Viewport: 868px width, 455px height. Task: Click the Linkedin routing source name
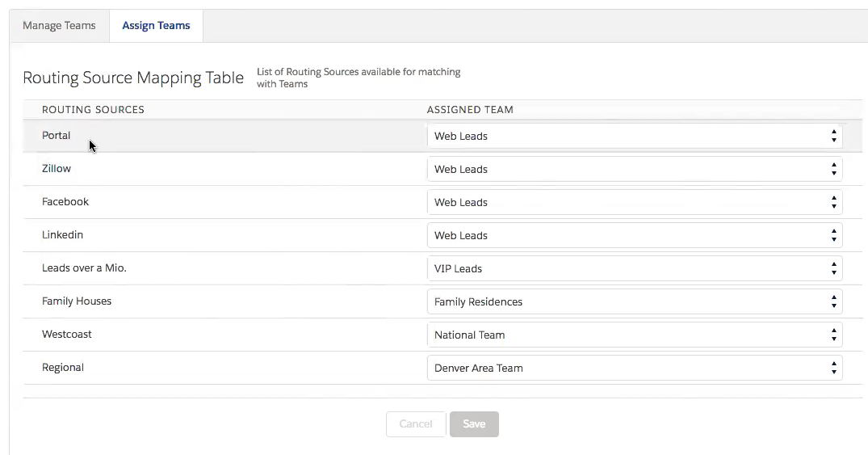62,235
